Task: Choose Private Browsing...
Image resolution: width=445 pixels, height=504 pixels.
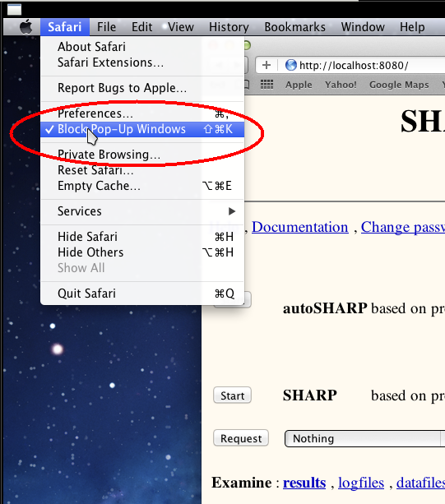Action: tap(142, 155)
